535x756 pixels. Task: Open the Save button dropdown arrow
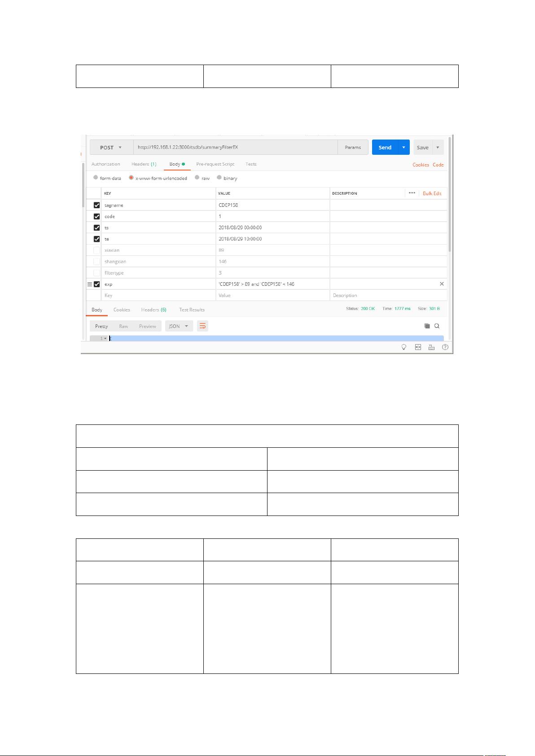(438, 147)
